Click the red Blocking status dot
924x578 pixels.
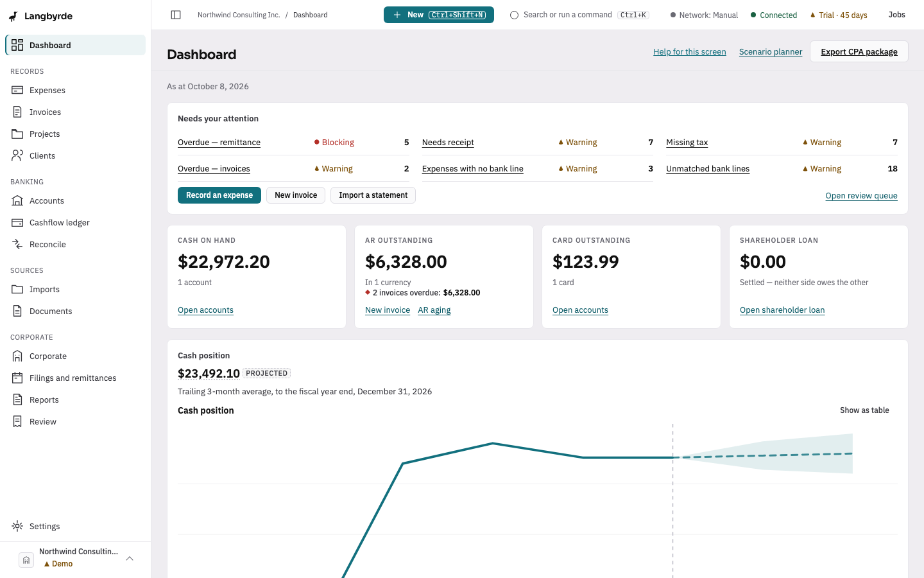point(316,142)
